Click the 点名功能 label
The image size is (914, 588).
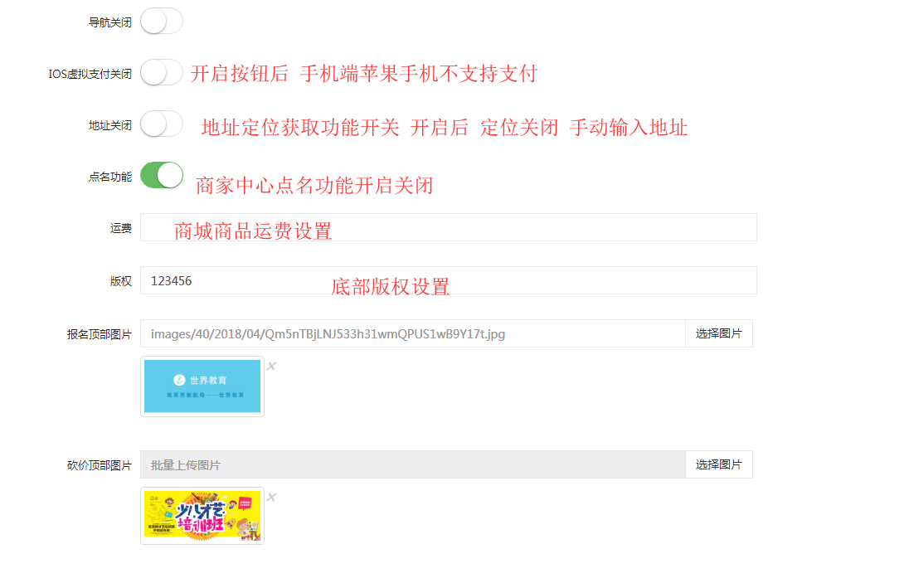110,177
